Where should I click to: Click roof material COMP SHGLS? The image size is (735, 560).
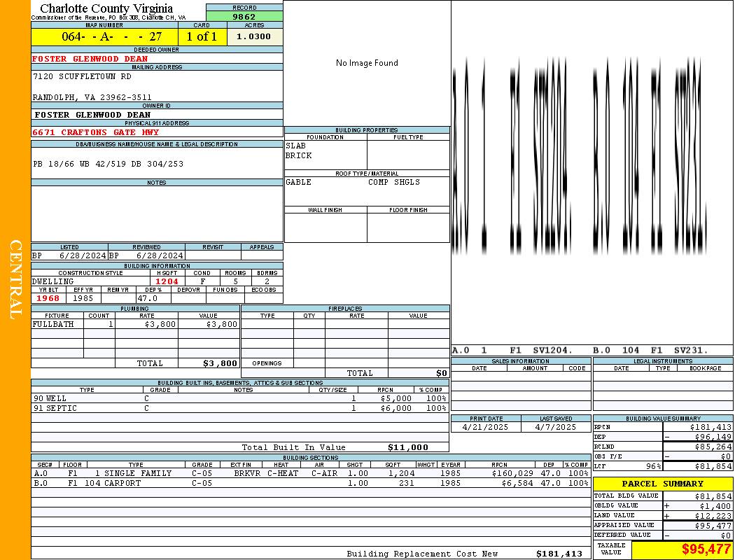(394, 182)
